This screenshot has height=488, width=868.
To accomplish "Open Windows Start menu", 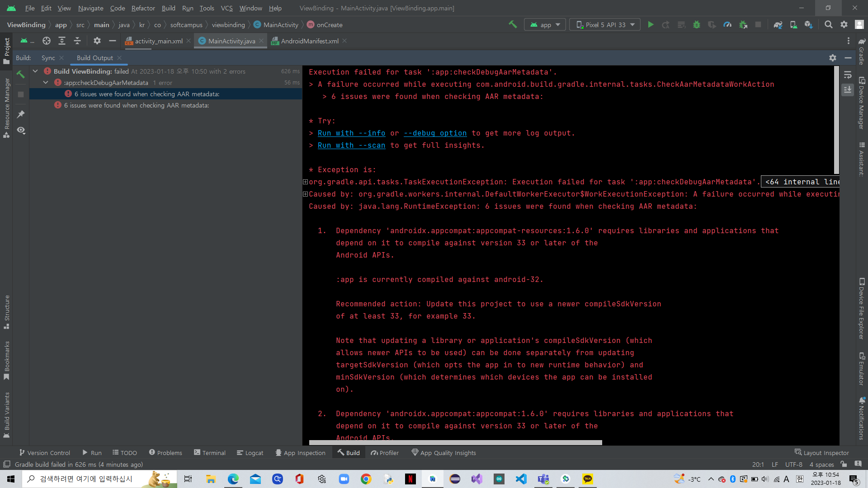I will coord(11,479).
